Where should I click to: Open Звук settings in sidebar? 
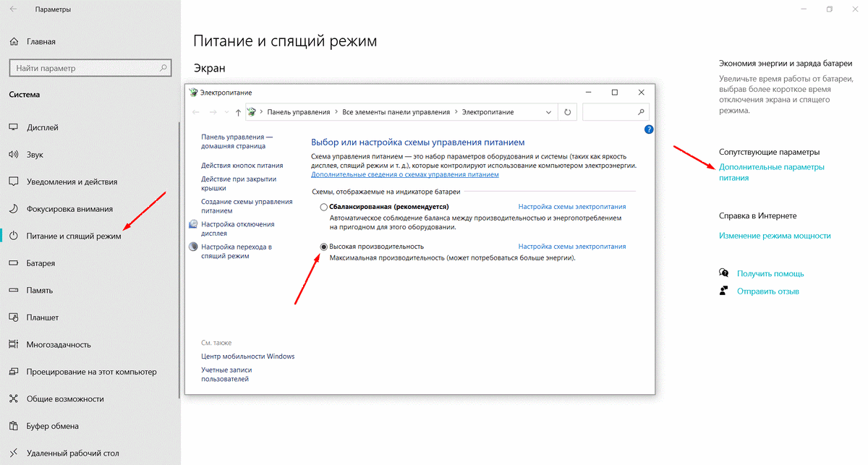pyautogui.click(x=35, y=155)
